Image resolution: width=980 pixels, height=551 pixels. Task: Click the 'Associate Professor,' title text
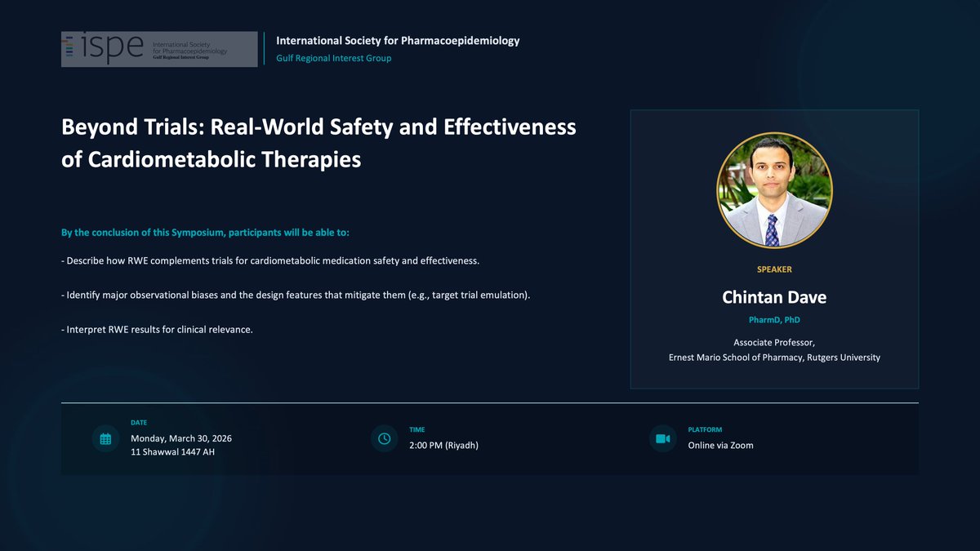point(774,343)
